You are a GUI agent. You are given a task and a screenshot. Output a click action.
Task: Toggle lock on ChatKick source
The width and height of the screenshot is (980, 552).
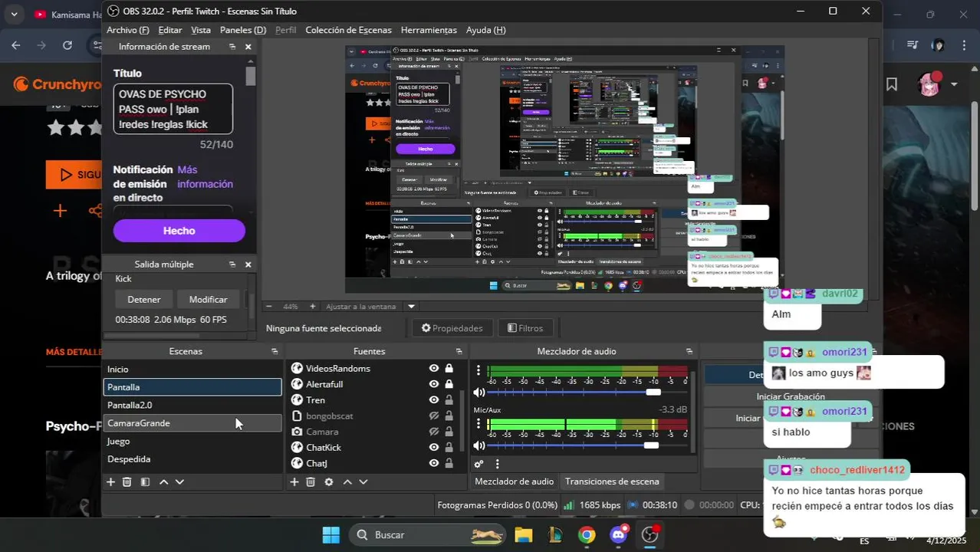coord(449,447)
